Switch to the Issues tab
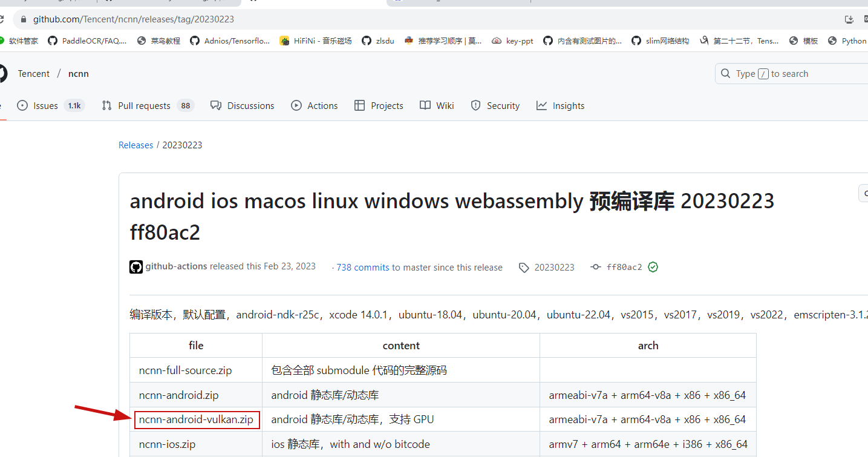 point(51,105)
